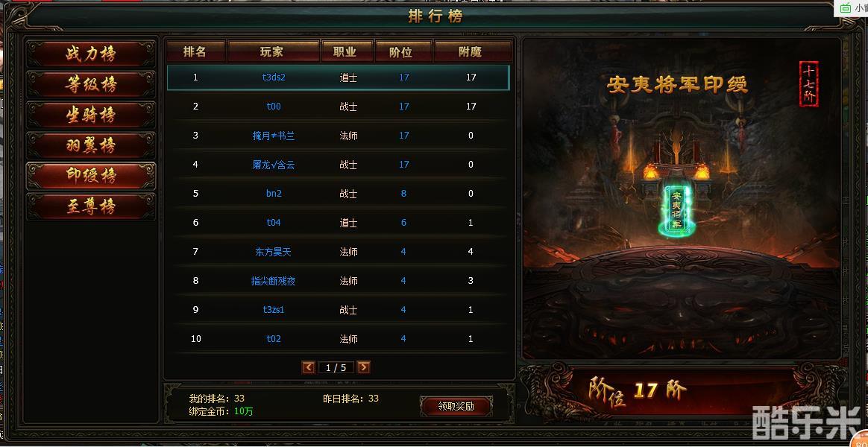Select player 东方昊天 in the list

click(274, 252)
